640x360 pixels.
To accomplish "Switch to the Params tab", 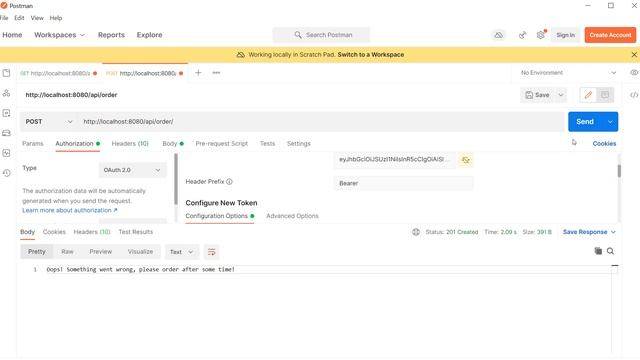I will pos(33,144).
